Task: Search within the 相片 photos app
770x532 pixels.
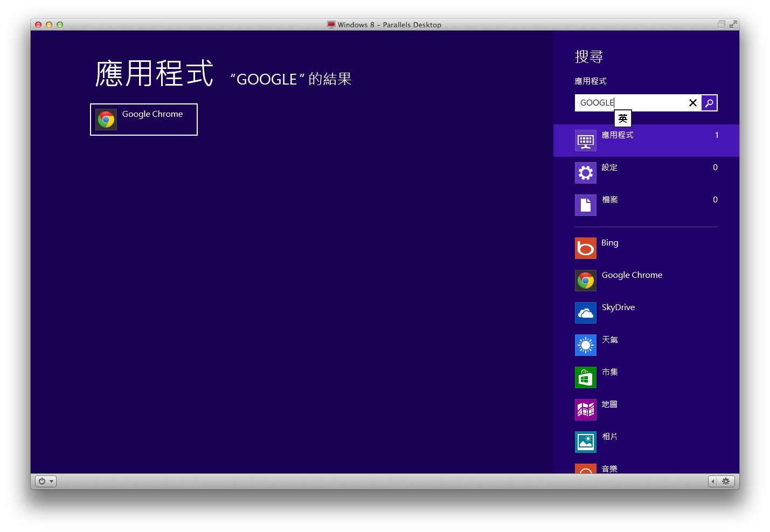Action: [646, 442]
